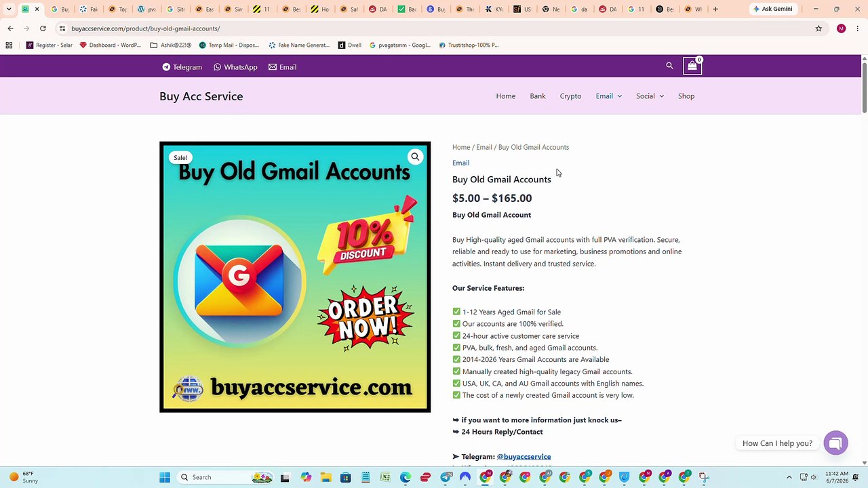Click 'How Can I help you?' chat label
868x488 pixels.
[x=777, y=443]
